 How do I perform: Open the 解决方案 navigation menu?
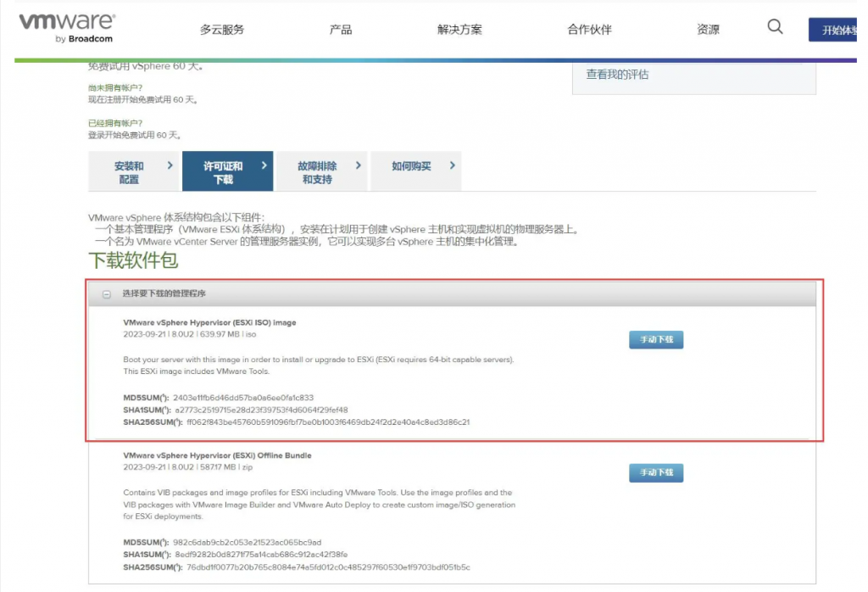459,30
